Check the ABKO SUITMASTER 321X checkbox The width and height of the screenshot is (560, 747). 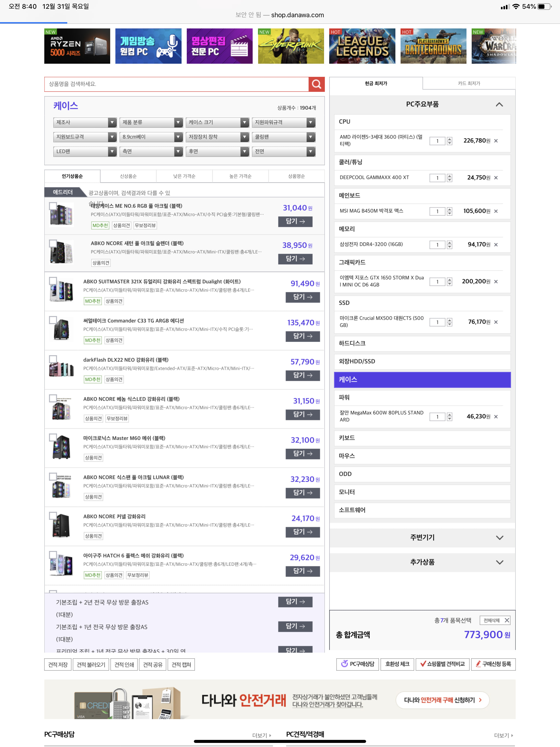(x=53, y=281)
